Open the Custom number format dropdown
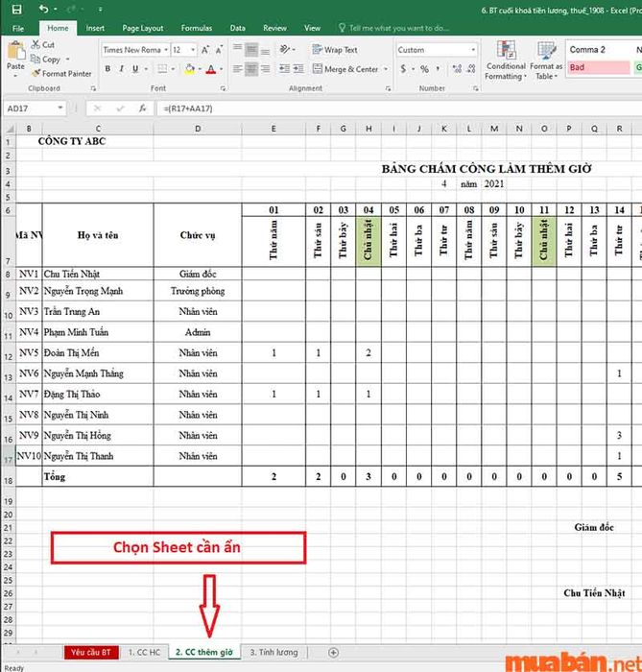 pos(473,50)
